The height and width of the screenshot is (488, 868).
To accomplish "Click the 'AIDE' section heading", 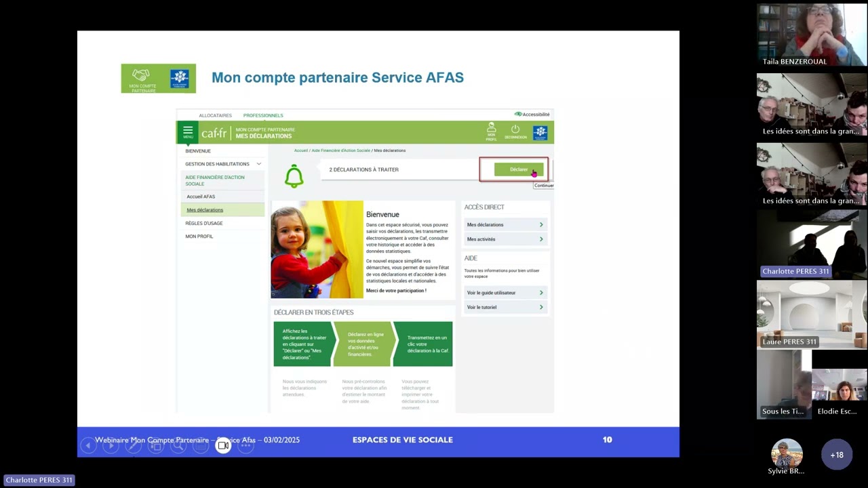I will pos(471,258).
